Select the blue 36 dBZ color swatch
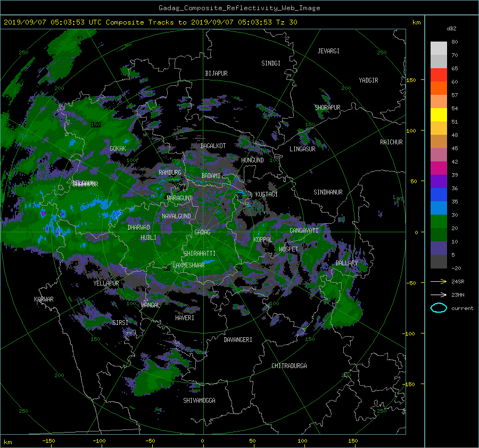 pyautogui.click(x=439, y=194)
